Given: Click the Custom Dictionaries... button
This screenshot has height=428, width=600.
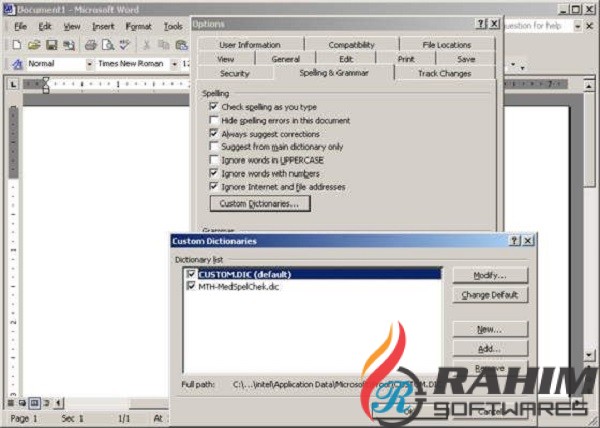Looking at the screenshot, I should tap(260, 203).
